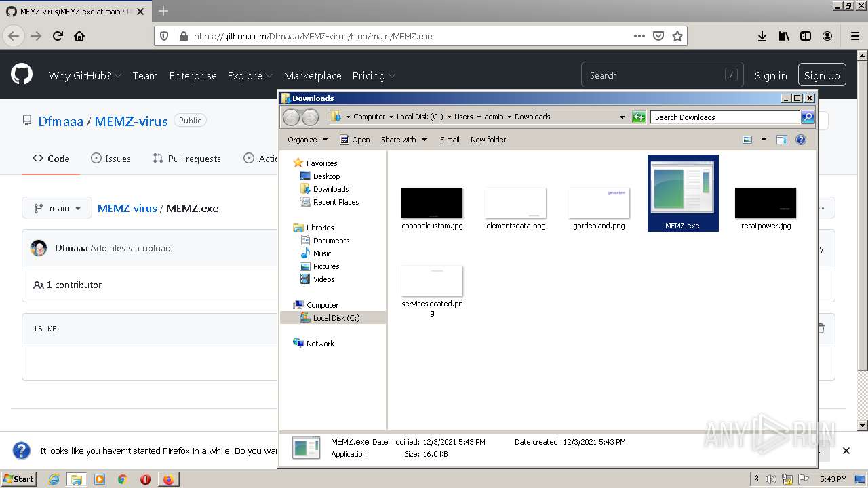This screenshot has width=868, height=488.
Task: Select the serviceslocated.png file
Action: [x=432, y=291]
